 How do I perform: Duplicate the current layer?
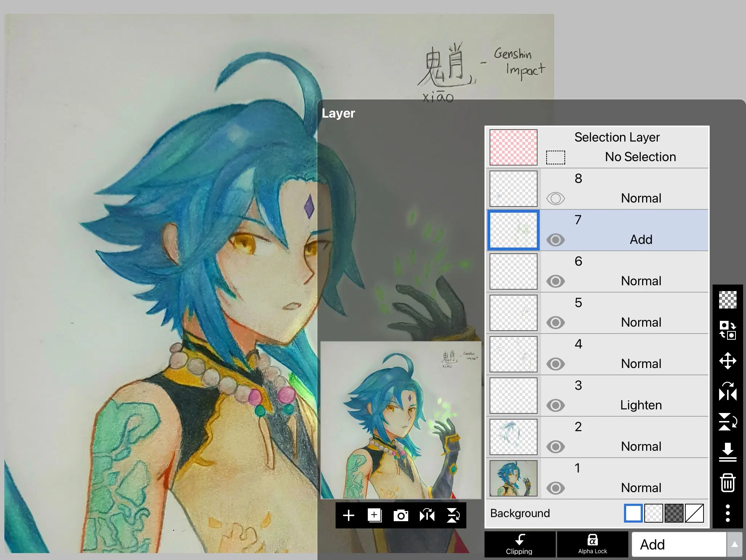pos(375,515)
